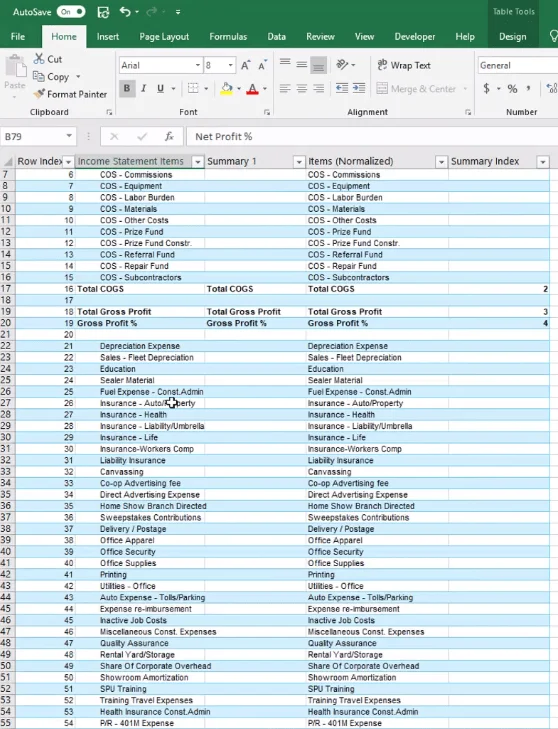
Task: Click the formula bar showing Net Profit %
Action: tap(372, 136)
